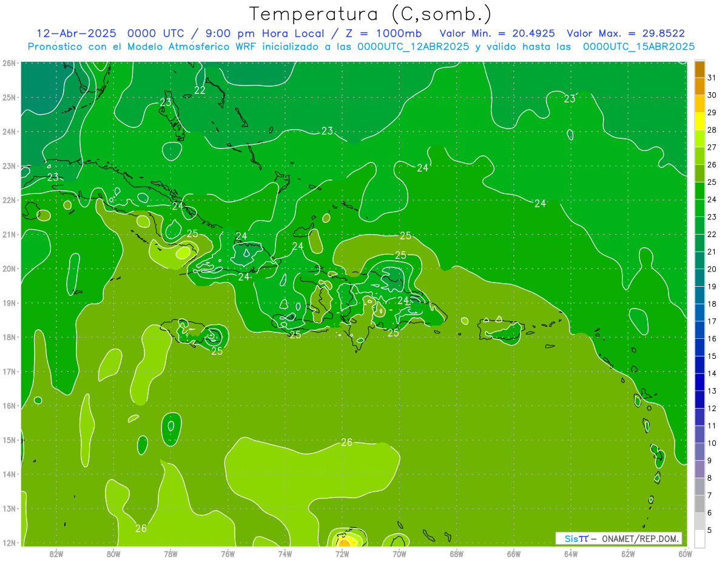
Task: Click the "70W" longitude axis label
Action: pyautogui.click(x=399, y=554)
